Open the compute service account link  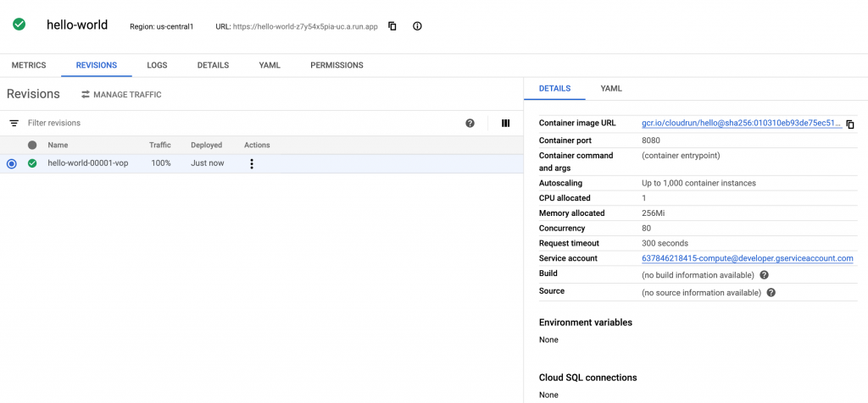click(748, 258)
